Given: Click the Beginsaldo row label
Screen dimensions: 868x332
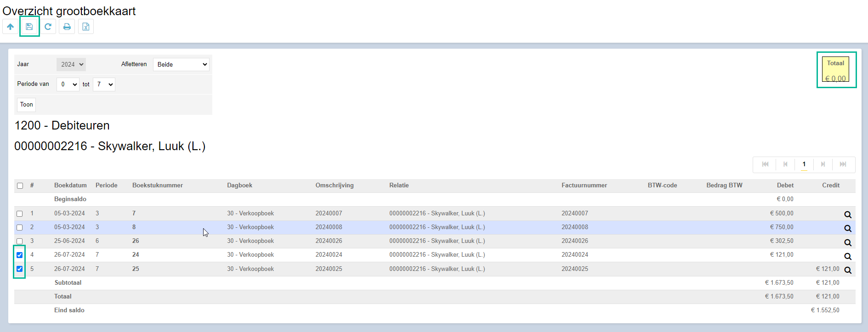Looking at the screenshot, I should 70,199.
